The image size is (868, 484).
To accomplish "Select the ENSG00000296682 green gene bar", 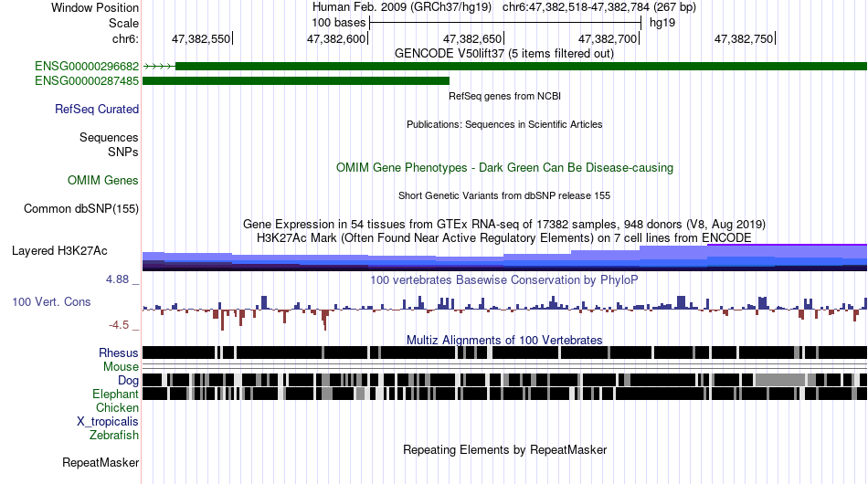I will pyautogui.click(x=521, y=67).
